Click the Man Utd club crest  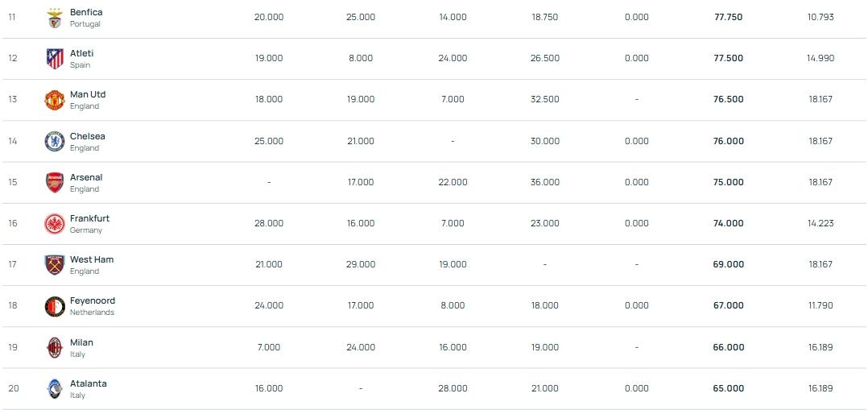54,100
